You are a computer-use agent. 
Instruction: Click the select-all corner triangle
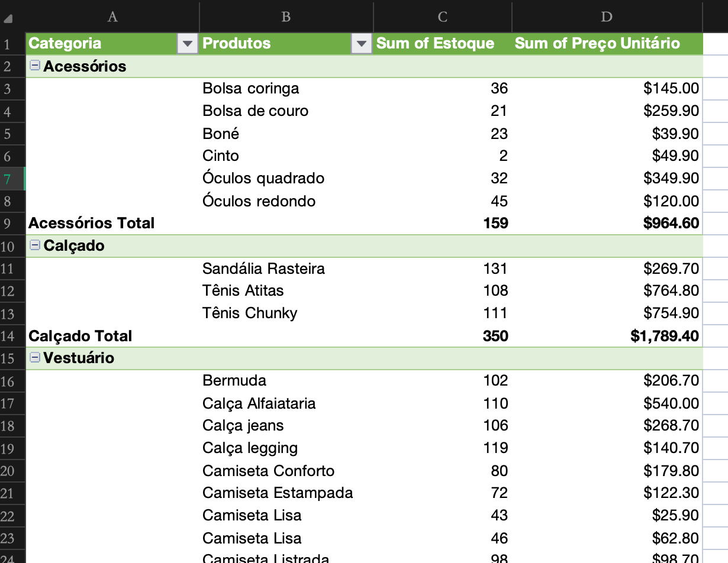point(8,18)
